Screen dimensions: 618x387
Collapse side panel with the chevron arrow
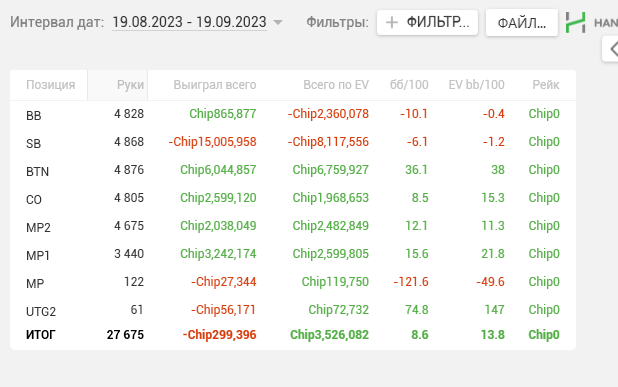pyautogui.click(x=612, y=49)
